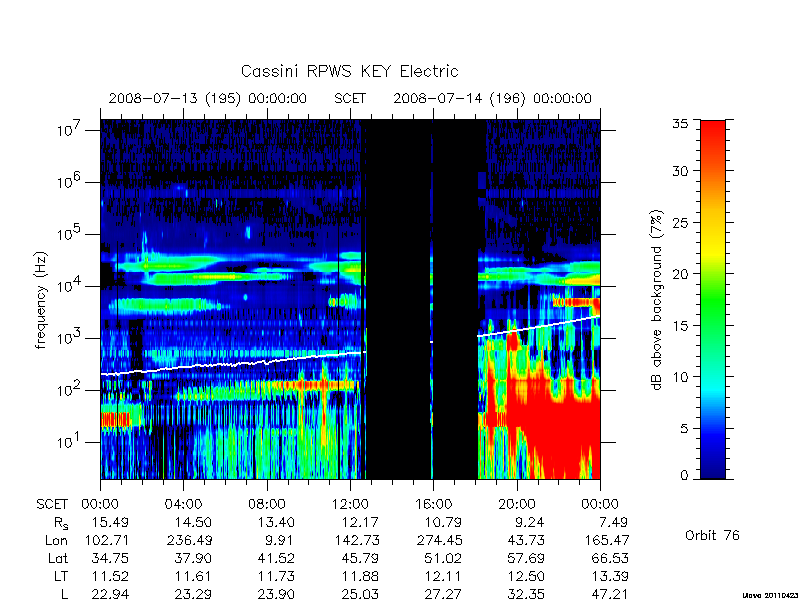Viewport: 800px width, 600px height.
Task: Click the '10^1' frequency tick label
Action: [x=70, y=441]
